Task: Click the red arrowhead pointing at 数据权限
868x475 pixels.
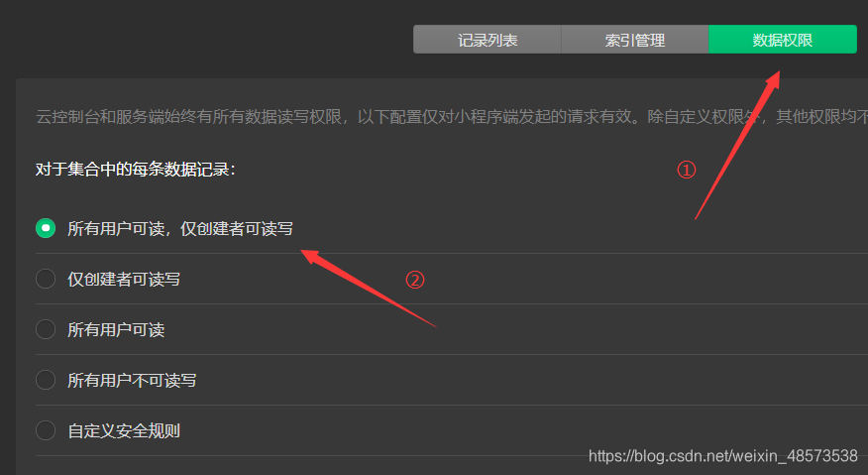Action: click(773, 80)
